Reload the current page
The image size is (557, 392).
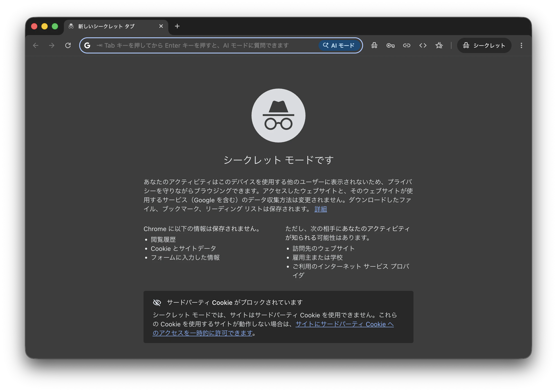click(x=68, y=45)
